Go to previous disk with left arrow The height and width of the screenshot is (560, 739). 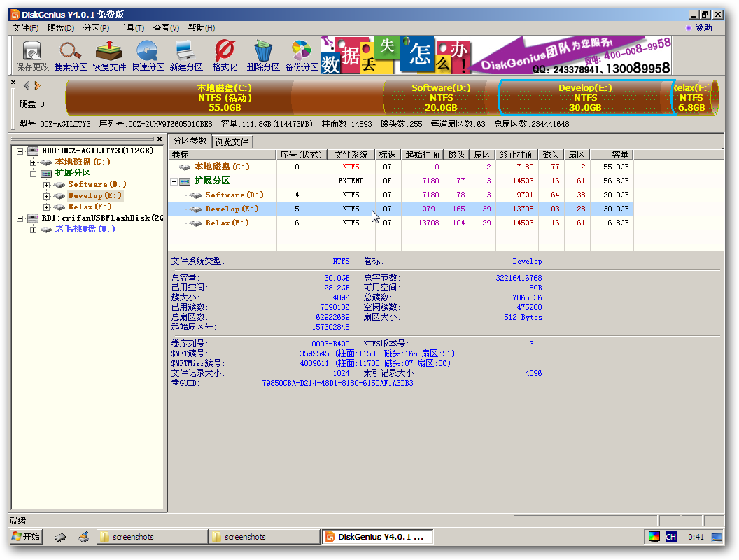pos(27,86)
